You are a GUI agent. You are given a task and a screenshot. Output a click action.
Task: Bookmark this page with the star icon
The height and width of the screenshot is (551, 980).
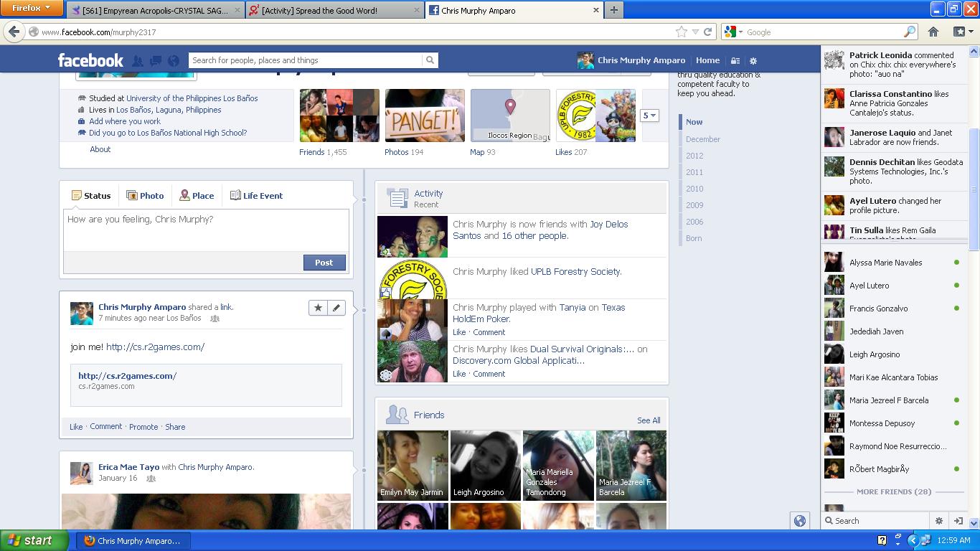[x=681, y=32]
